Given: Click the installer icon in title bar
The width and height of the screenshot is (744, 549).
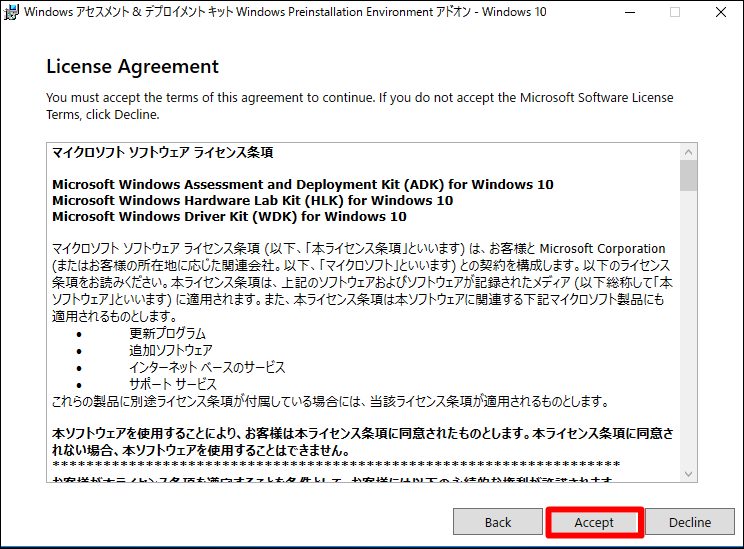Looking at the screenshot, I should [x=11, y=12].
